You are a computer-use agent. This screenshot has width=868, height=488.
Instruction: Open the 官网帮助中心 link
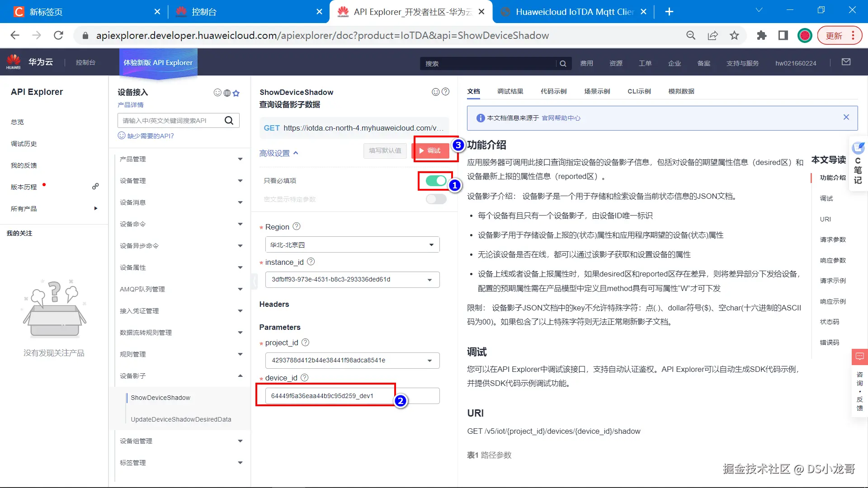pos(561,118)
